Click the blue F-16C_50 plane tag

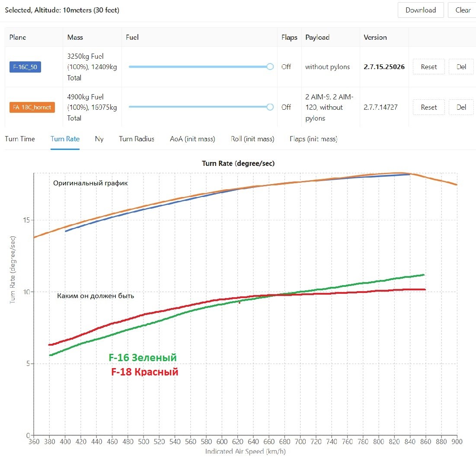pos(25,67)
